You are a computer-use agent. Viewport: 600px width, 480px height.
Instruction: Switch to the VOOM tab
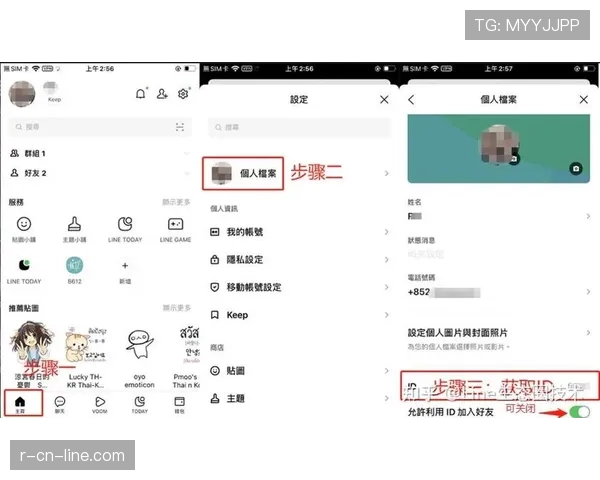pos(99,405)
